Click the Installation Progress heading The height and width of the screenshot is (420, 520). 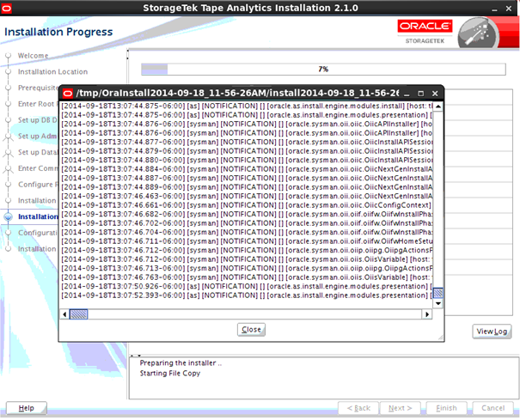tap(58, 32)
